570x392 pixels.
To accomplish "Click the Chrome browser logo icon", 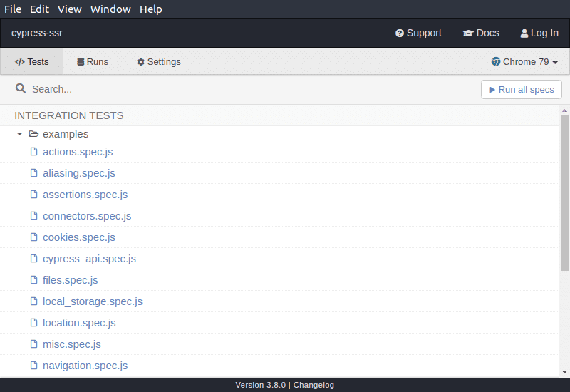I will [x=496, y=61].
